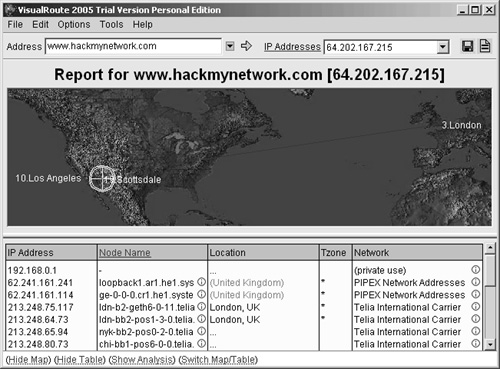500x369 pixels.
Task: Info icon beside ldn-b2-geth6-0-11.telia node
Action: click(x=201, y=306)
